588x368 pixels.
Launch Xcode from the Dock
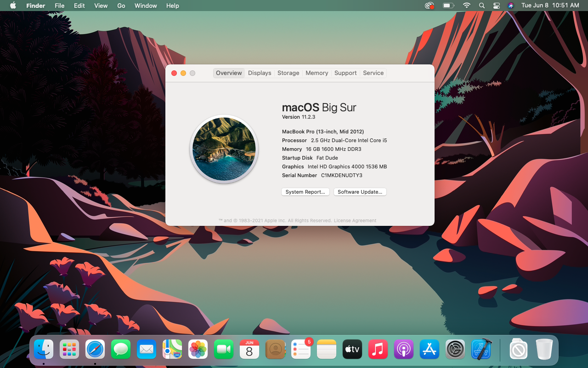click(x=481, y=350)
